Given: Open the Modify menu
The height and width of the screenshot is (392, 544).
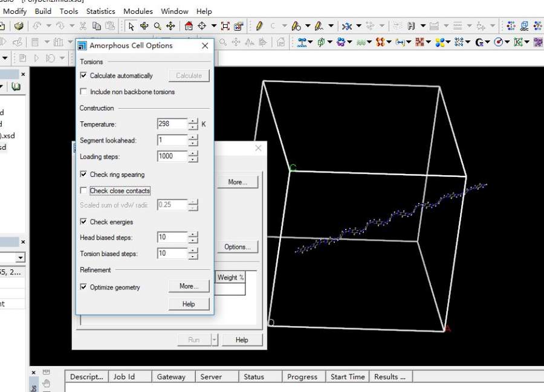Looking at the screenshot, I should tap(15, 11).
